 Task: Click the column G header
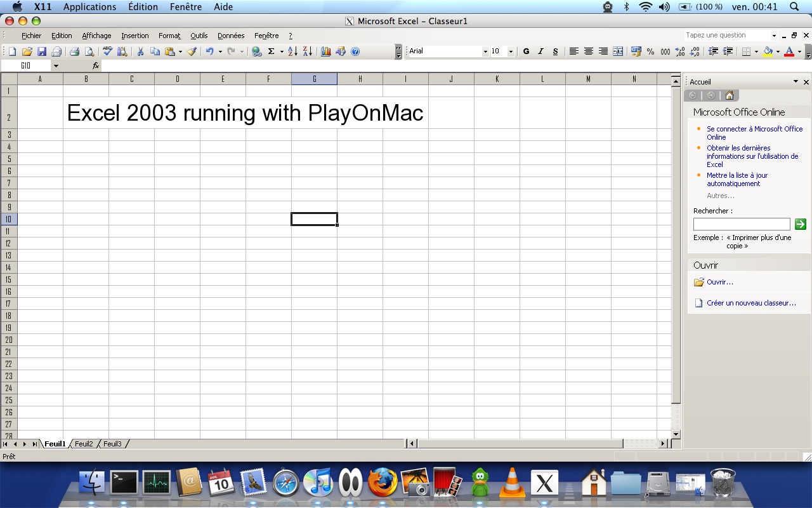point(315,79)
